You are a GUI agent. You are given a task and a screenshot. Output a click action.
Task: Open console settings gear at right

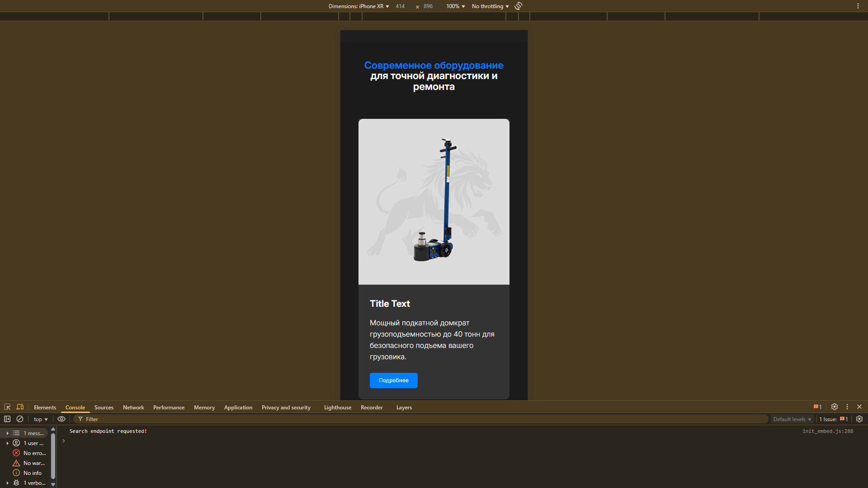tap(859, 419)
